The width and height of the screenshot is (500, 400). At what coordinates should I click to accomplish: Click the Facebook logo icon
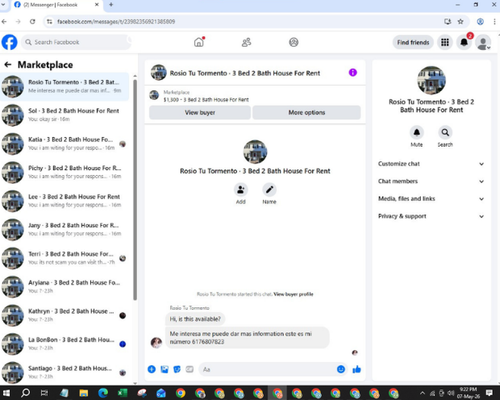(9, 42)
